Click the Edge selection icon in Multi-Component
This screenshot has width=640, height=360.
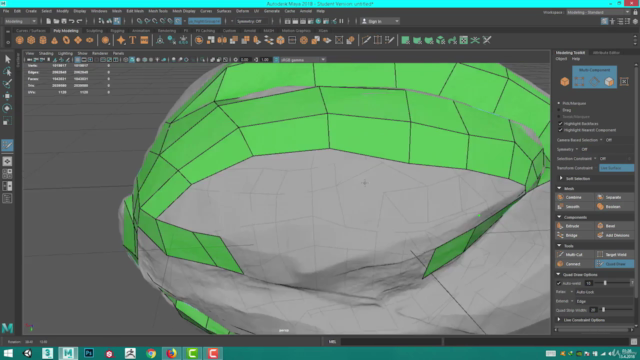pos(594,82)
